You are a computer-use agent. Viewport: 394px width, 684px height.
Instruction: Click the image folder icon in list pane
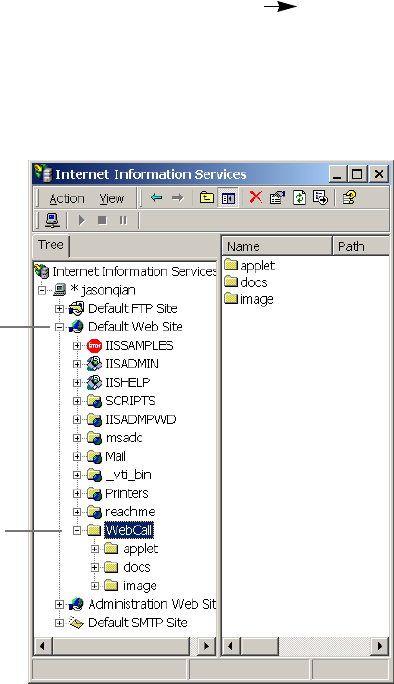click(231, 298)
